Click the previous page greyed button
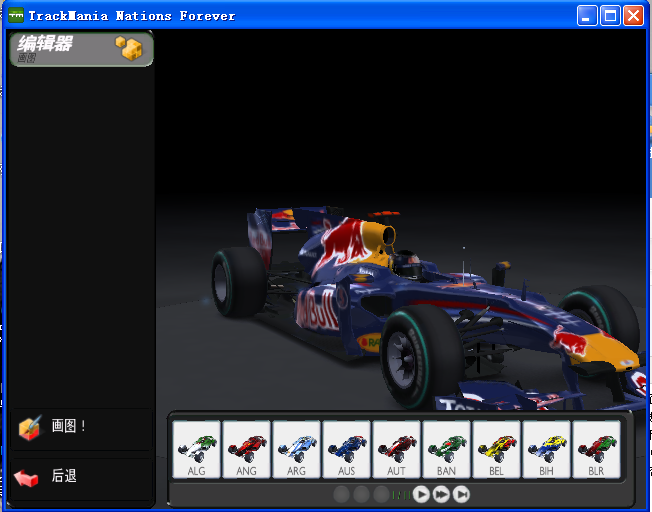This screenshot has width=652, height=512. [381, 495]
